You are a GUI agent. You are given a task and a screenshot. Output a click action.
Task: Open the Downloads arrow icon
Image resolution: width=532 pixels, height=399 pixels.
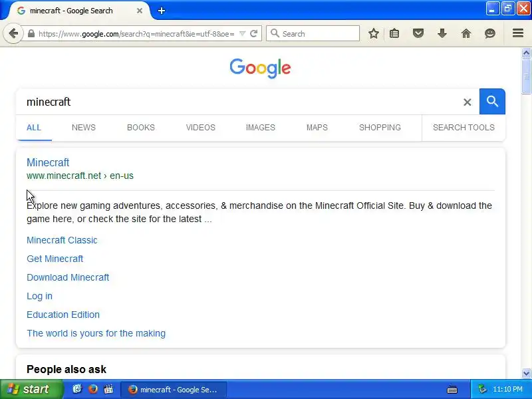[x=442, y=34]
